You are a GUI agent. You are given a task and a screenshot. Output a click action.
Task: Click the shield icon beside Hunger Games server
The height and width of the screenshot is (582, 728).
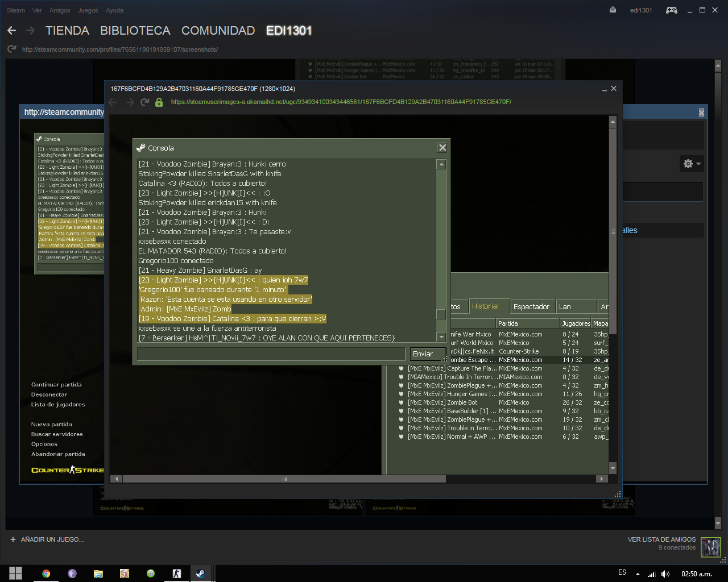[x=401, y=394]
